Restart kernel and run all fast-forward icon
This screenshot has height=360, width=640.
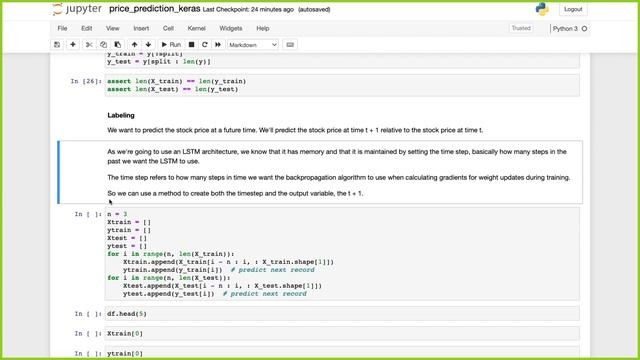(x=218, y=44)
